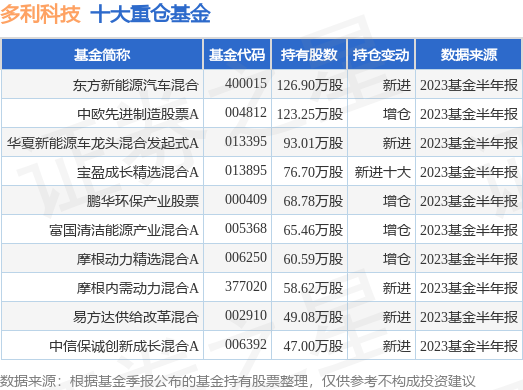The height and width of the screenshot is (390, 523).
Task: Click fund code 004812
Action: (246, 112)
